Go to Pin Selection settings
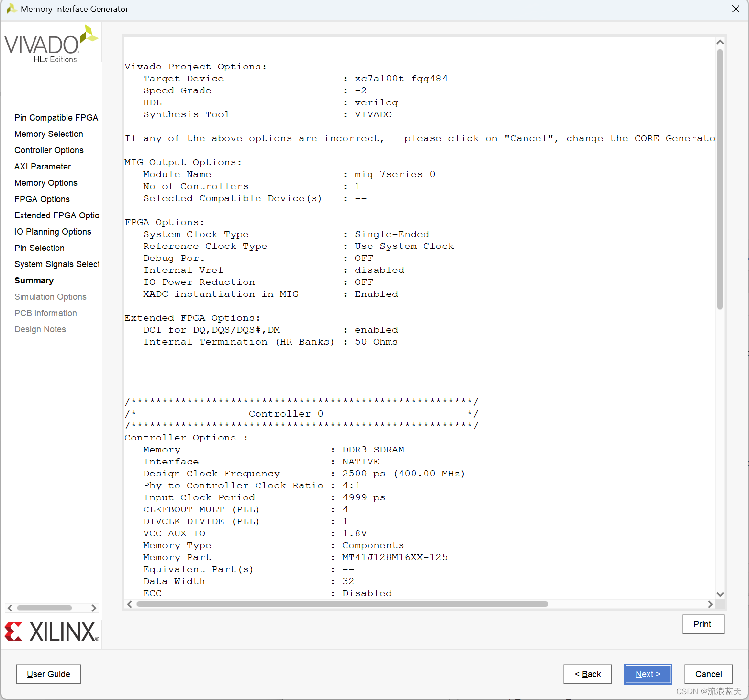Viewport: 749px width, 700px height. 39,248
